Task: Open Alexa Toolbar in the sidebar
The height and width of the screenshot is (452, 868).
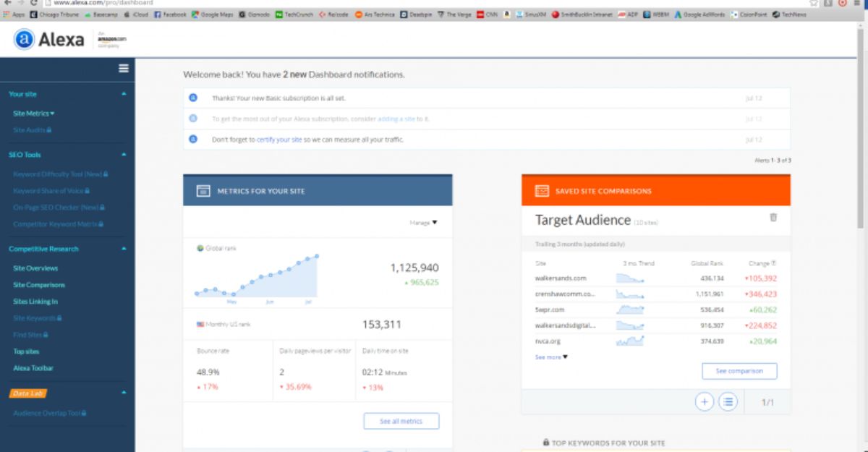Action: coord(33,368)
